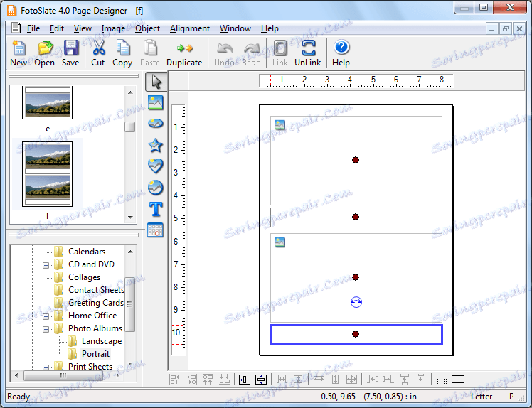Screen dimensions: 532x408
Task: Toggle the page margins guide icon
Action: click(458, 379)
